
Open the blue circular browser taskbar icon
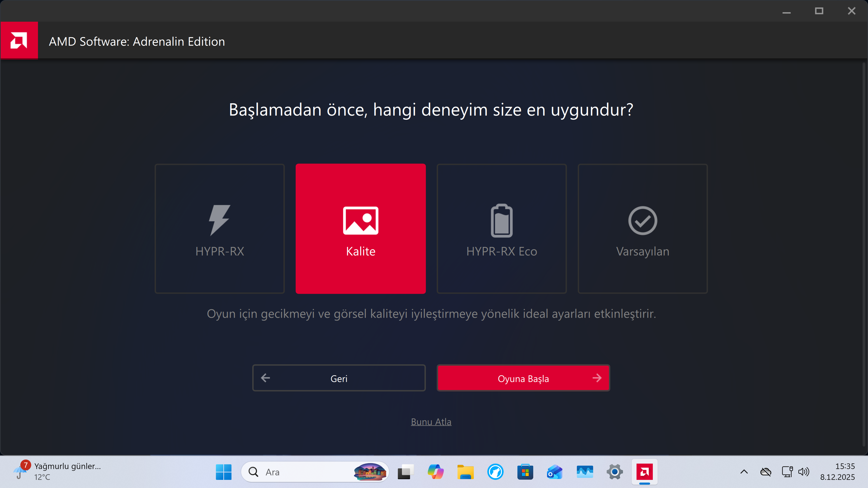click(x=495, y=472)
